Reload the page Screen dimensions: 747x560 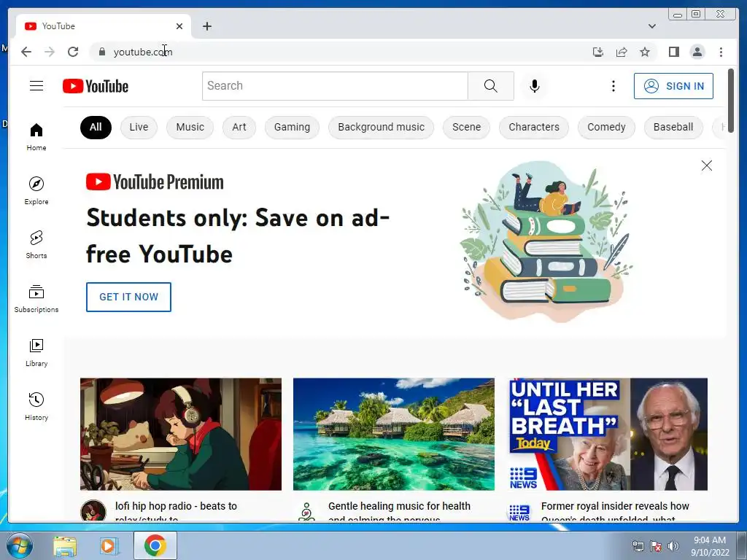click(x=73, y=52)
